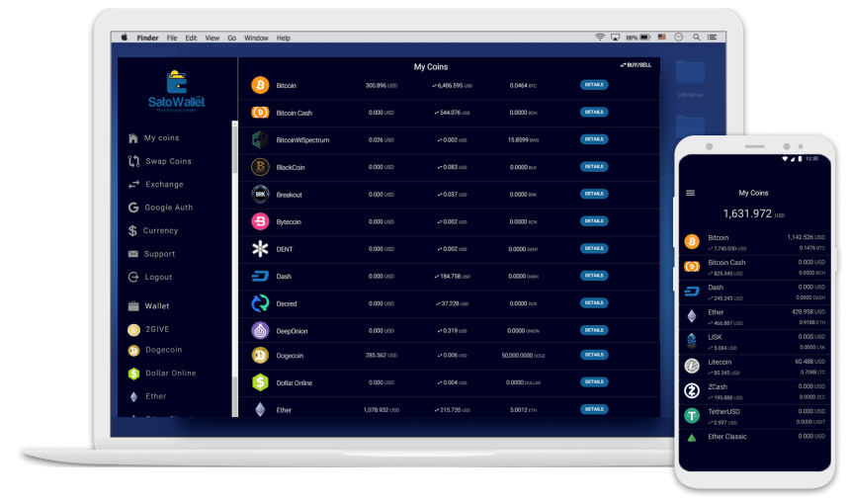Click the Decred coin icon
The width and height of the screenshot is (849, 504).
260,303
